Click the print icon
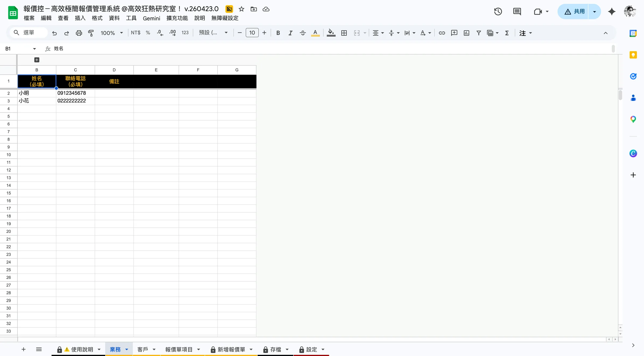This screenshot has width=644, height=356. pos(79,33)
